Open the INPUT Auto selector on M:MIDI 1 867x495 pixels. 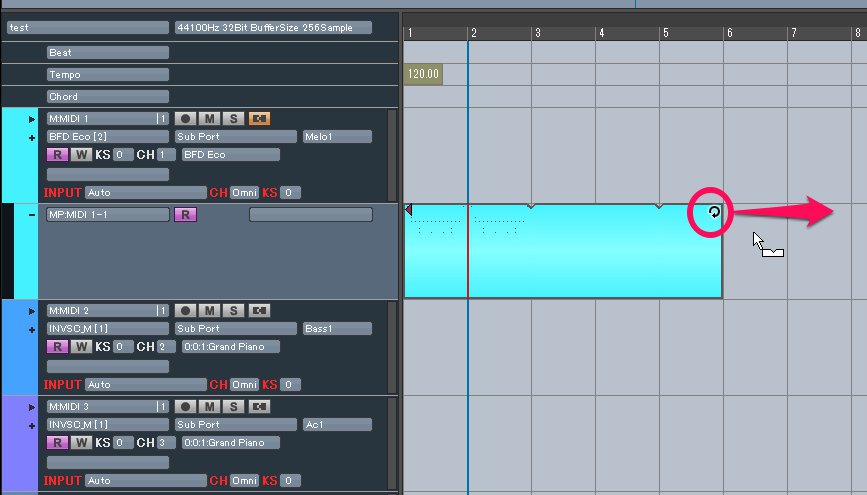(x=146, y=192)
